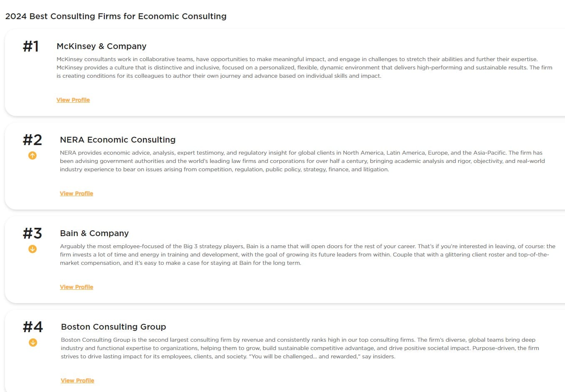Open Bain & Company's View Profile link
The height and width of the screenshot is (392, 565).
(x=77, y=287)
